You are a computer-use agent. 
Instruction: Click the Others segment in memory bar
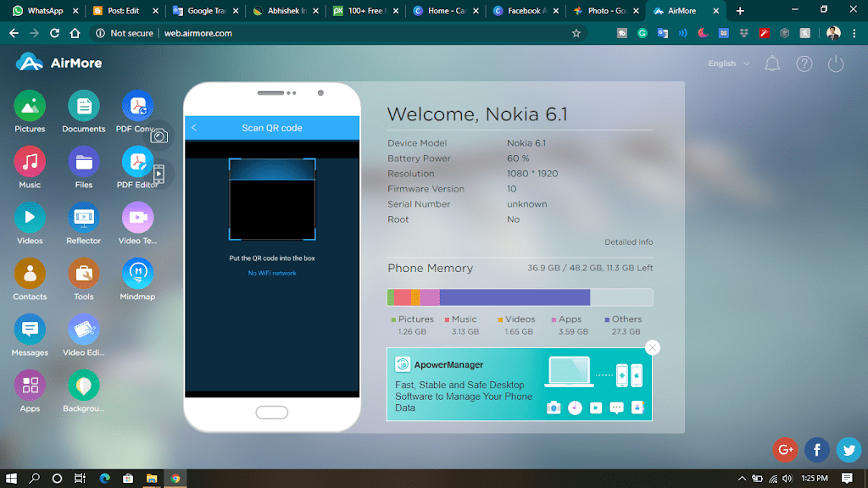pyautogui.click(x=515, y=297)
